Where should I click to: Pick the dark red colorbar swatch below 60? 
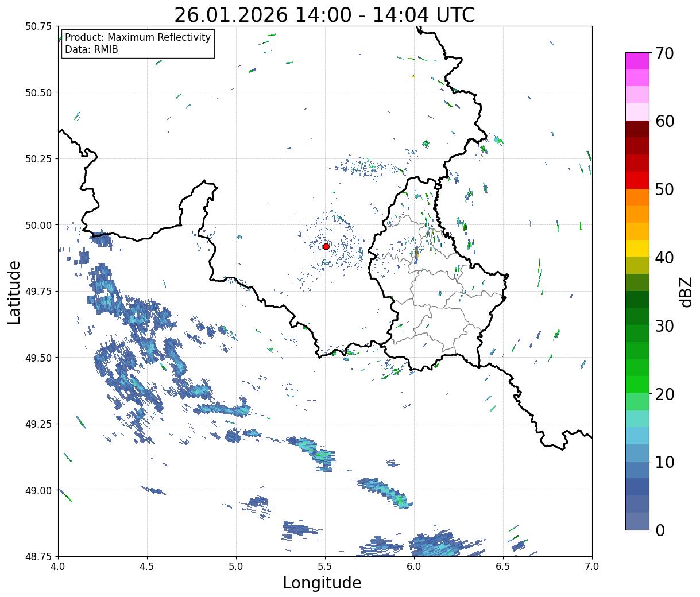[x=637, y=129]
